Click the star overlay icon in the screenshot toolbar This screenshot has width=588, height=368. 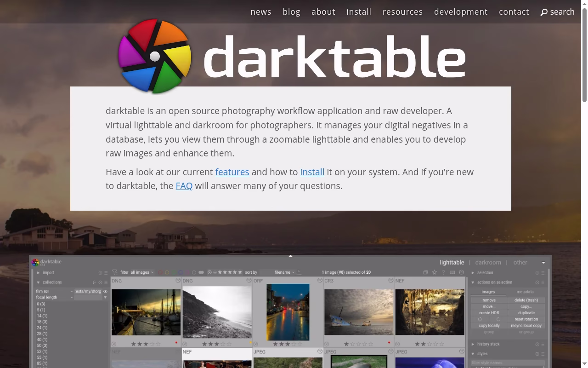pos(434,272)
